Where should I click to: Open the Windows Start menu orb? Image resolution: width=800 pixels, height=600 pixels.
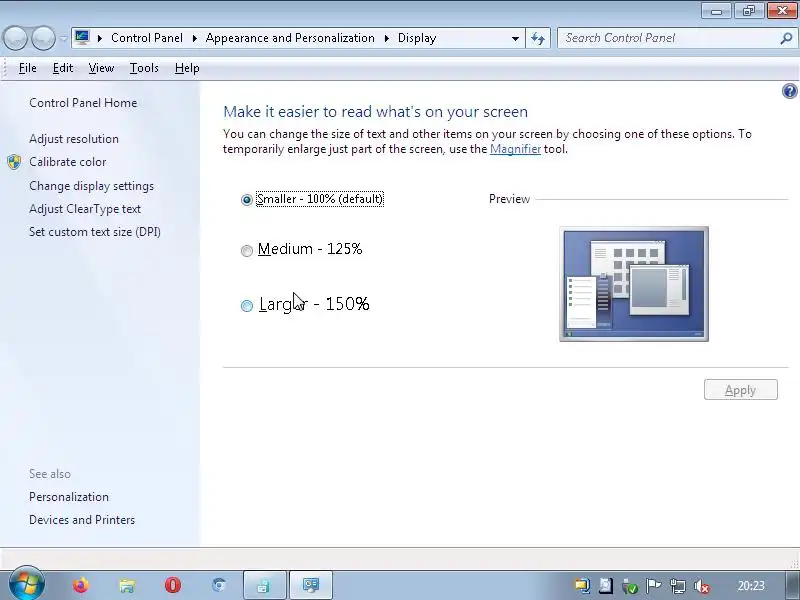[x=27, y=584]
